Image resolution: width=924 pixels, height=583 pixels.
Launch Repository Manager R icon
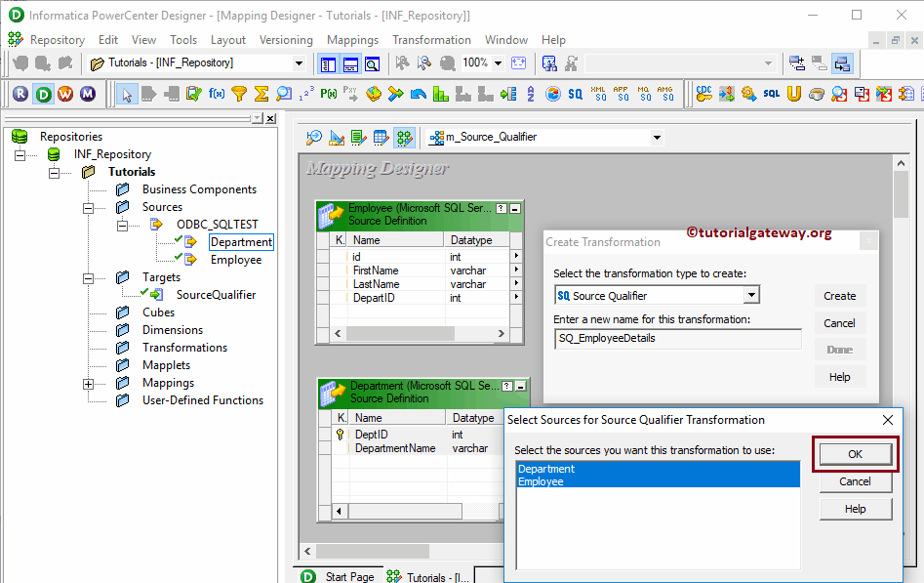(20, 94)
